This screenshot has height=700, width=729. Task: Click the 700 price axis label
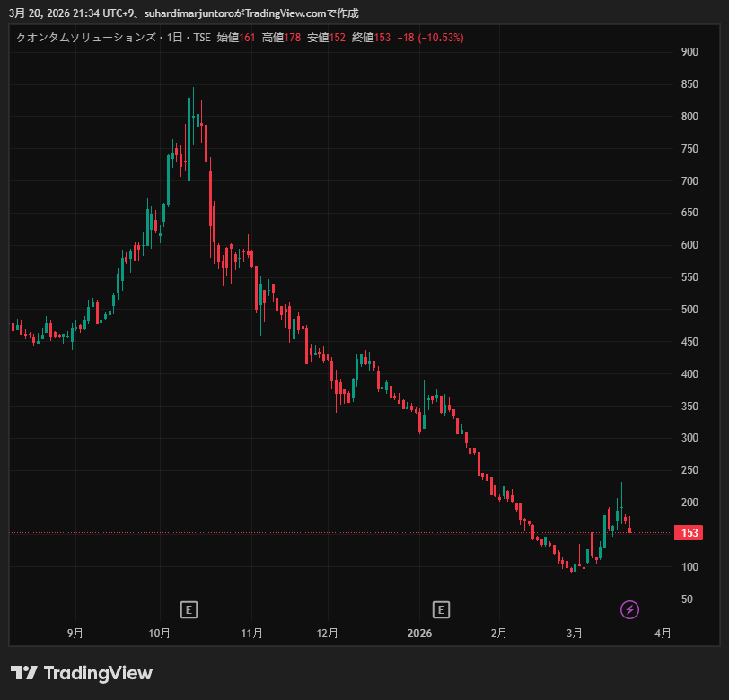689,180
